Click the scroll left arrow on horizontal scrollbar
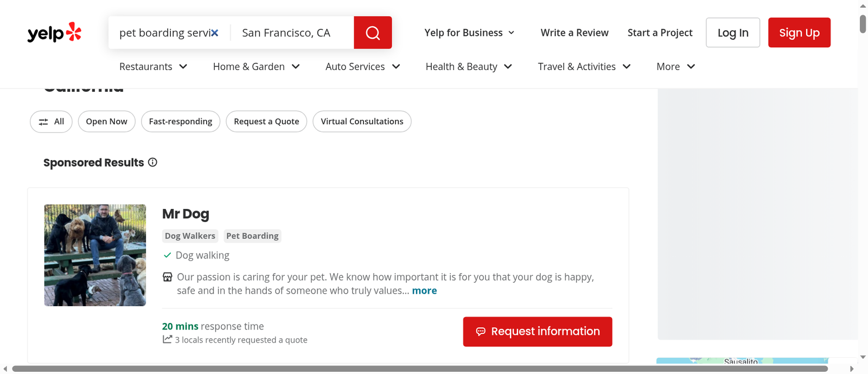 pyautogui.click(x=5, y=369)
